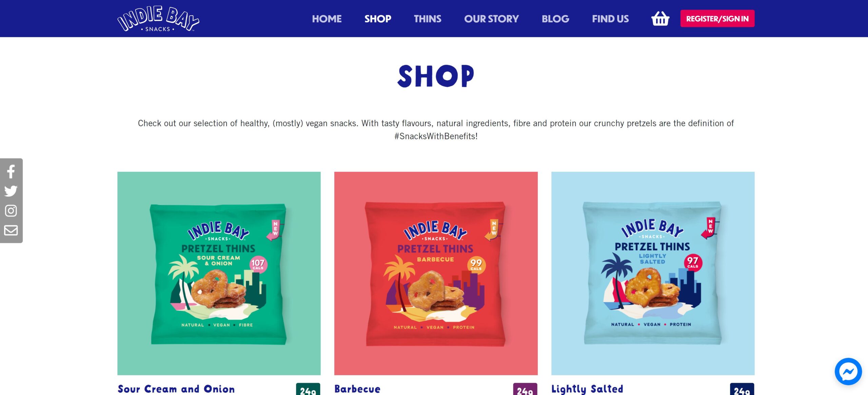The width and height of the screenshot is (868, 395).
Task: Open the Lightly Salted product image
Action: coord(653,274)
